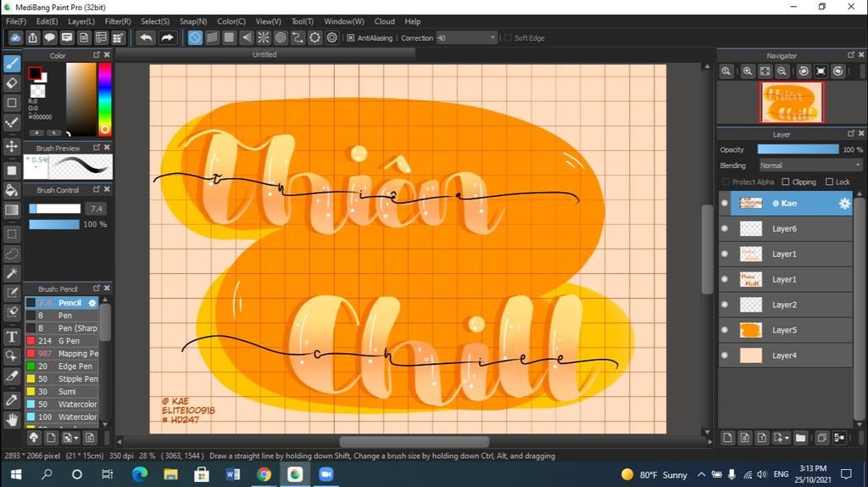Enable crisscross grid snap

229,37
